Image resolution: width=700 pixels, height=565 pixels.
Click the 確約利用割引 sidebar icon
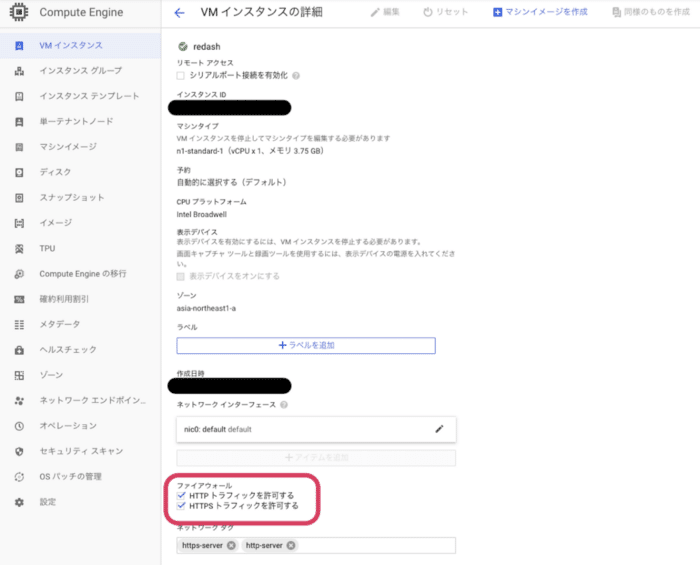point(19,299)
